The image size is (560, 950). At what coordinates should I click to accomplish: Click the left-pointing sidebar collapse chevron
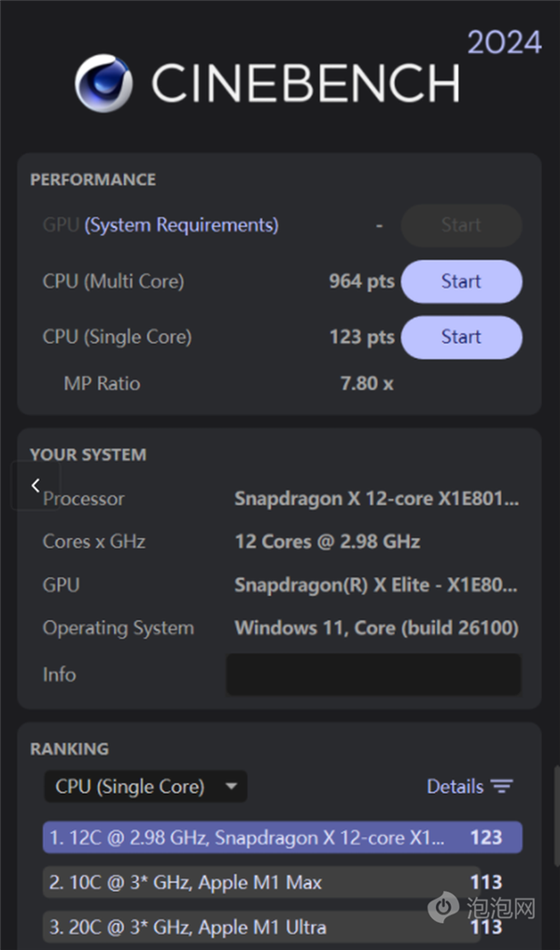pyautogui.click(x=35, y=485)
